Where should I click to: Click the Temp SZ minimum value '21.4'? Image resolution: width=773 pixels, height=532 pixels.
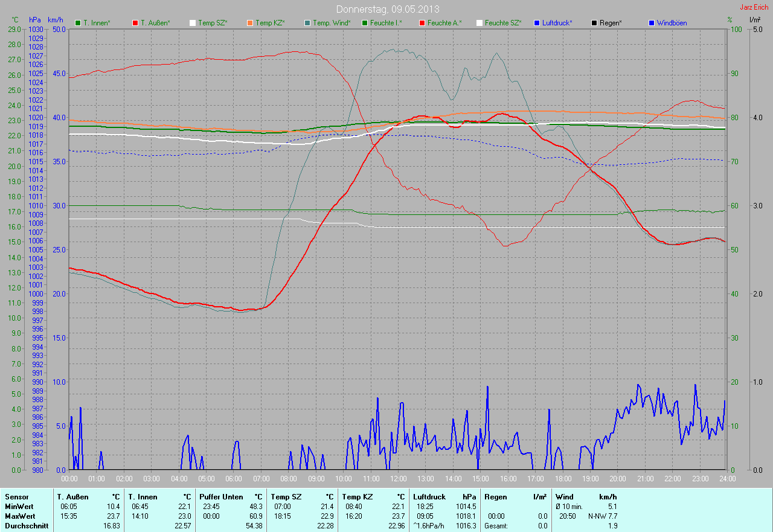click(327, 507)
